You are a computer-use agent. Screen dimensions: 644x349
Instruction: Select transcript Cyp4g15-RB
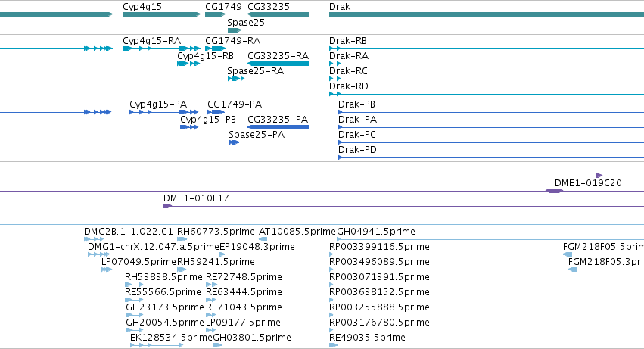(189, 64)
